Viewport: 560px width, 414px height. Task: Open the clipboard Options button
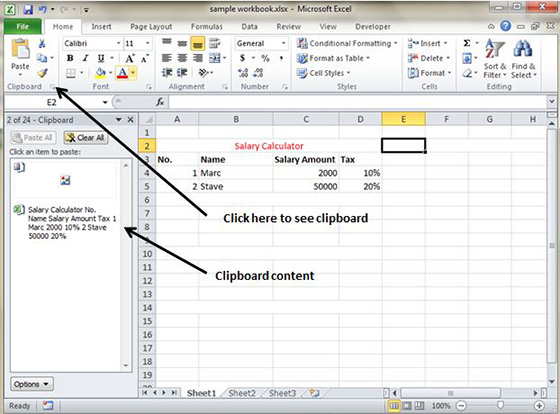pyautogui.click(x=32, y=384)
